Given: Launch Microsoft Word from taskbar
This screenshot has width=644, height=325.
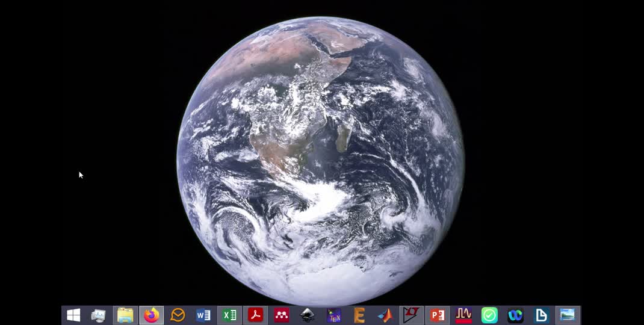Looking at the screenshot, I should [x=203, y=315].
